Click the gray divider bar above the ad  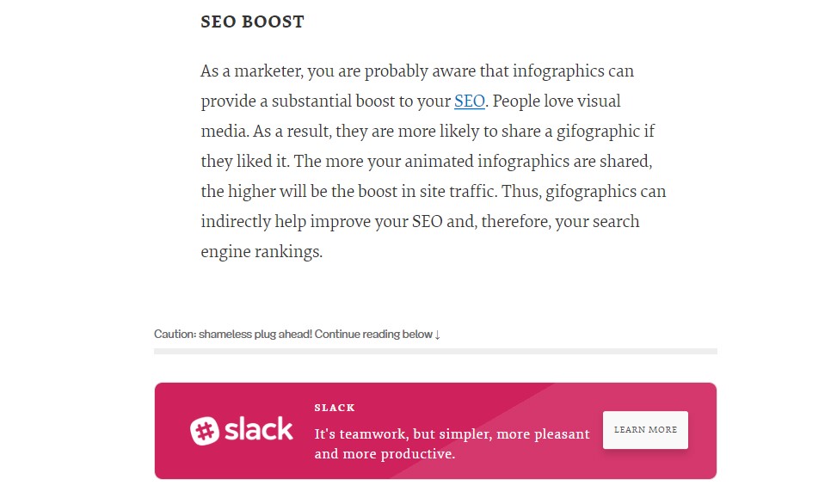[435, 351]
